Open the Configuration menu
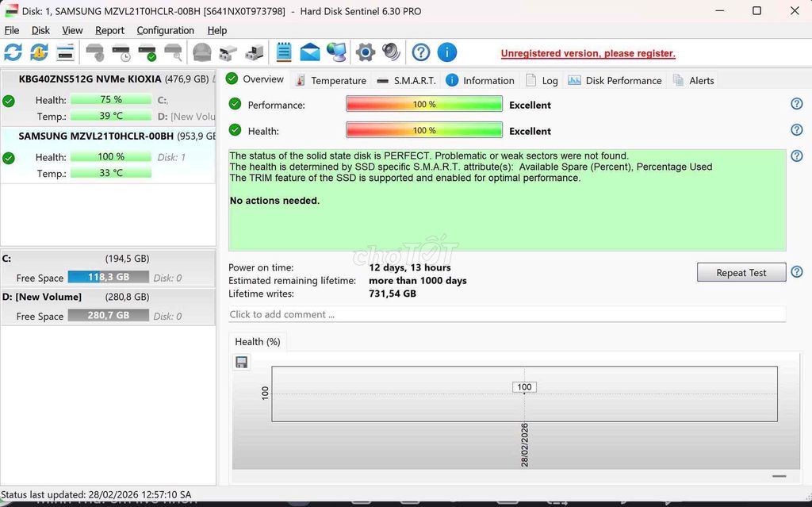This screenshot has width=812, height=507. pos(165,30)
